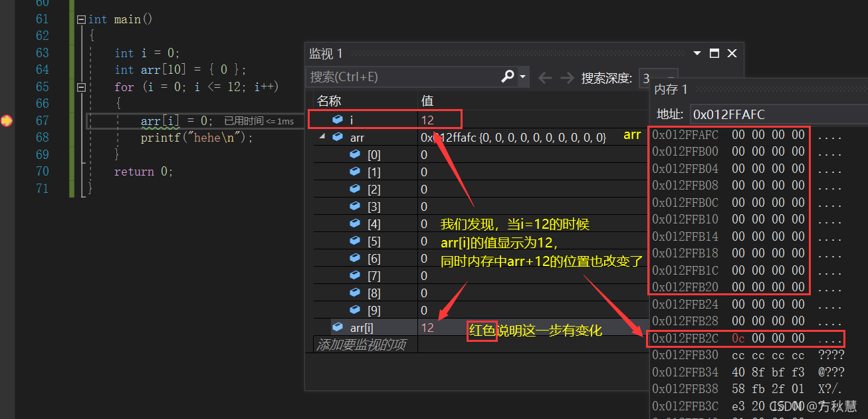
Task: Click memory address 0x012FFB28 row label
Action: [685, 321]
